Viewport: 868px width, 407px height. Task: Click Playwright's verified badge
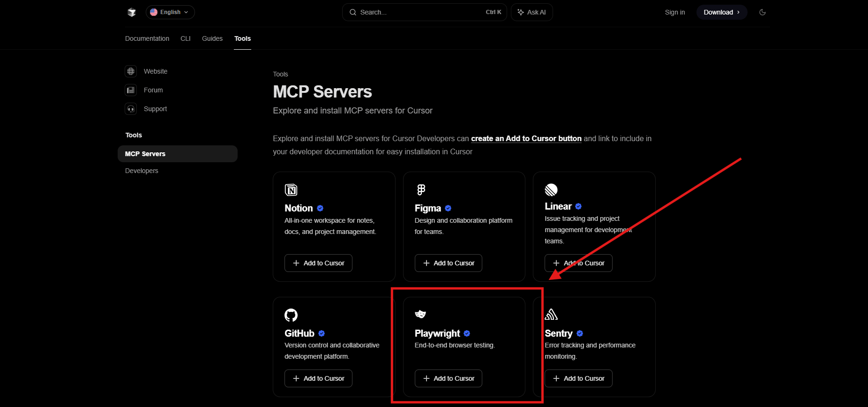tap(467, 333)
